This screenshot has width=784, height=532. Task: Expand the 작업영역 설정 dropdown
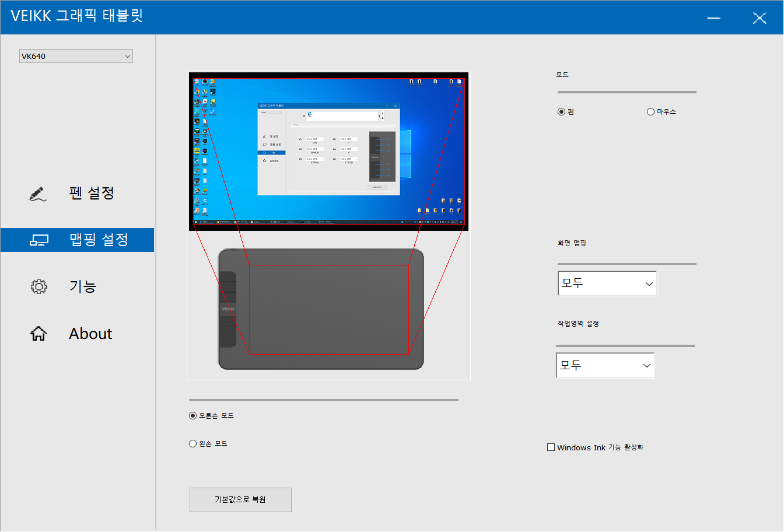605,365
